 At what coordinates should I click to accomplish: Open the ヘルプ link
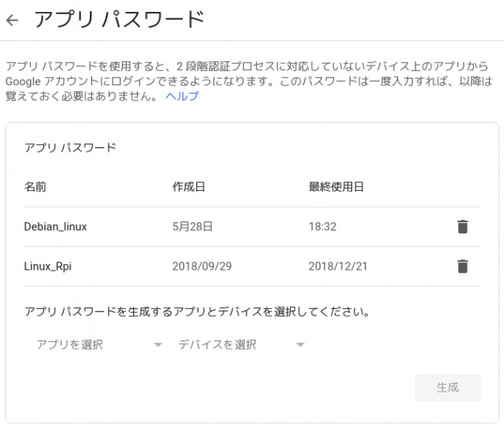point(182,96)
